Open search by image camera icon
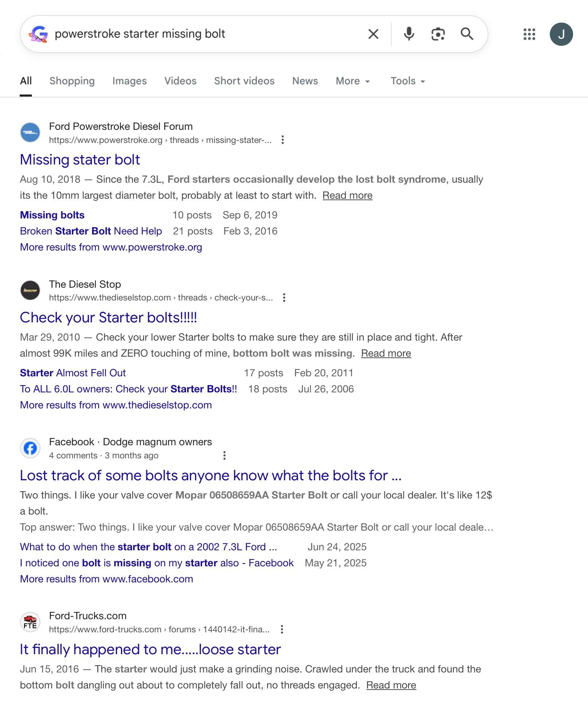 (438, 34)
